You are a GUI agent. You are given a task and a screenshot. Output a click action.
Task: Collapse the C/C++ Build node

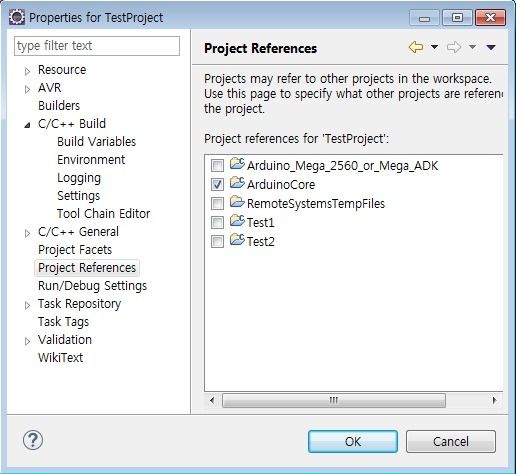click(27, 125)
